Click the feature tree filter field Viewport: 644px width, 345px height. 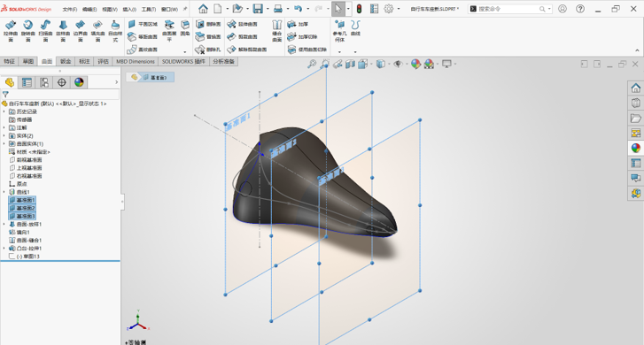60,95
